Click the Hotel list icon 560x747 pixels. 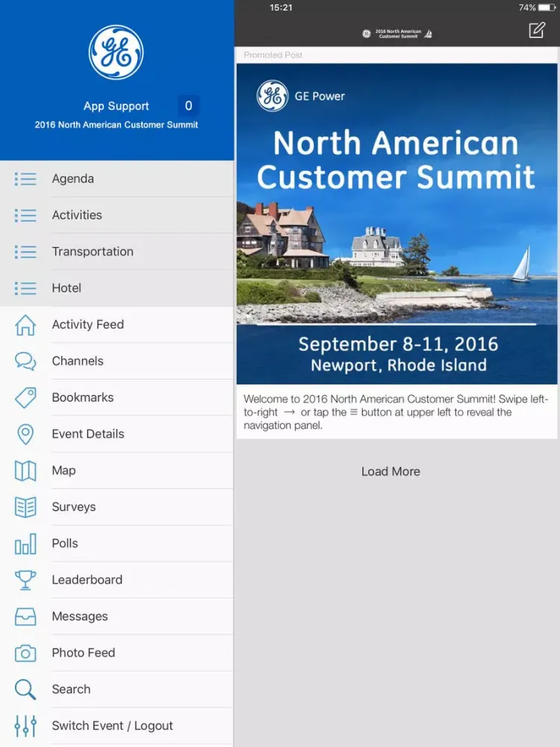25,288
